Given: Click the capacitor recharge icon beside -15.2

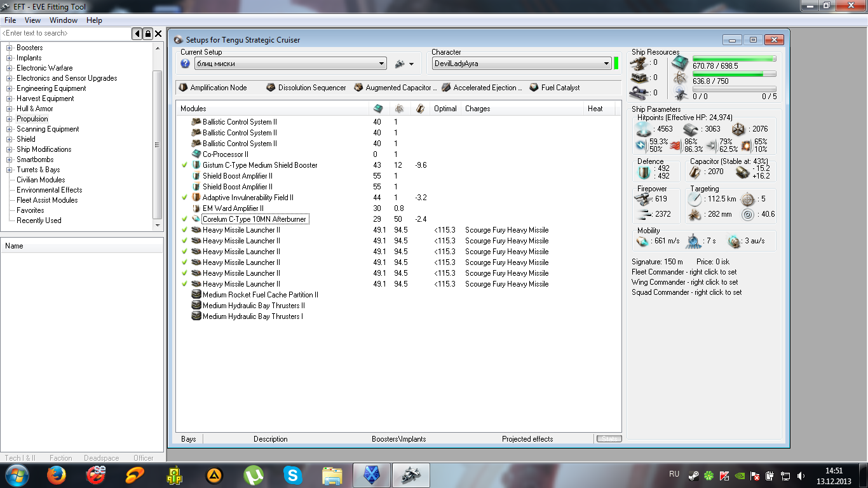Looking at the screenshot, I should (743, 172).
